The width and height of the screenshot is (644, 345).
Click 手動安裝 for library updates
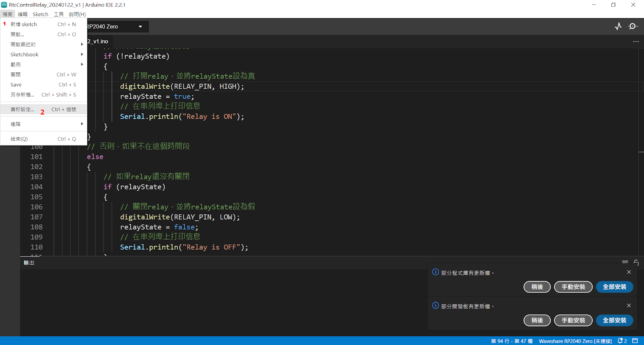[x=573, y=287]
